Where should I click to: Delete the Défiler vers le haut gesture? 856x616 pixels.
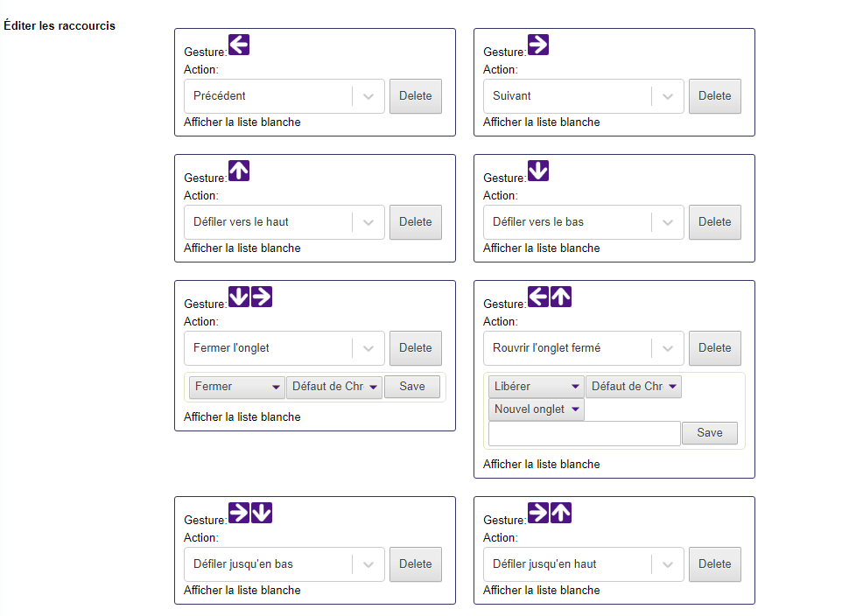(x=416, y=222)
